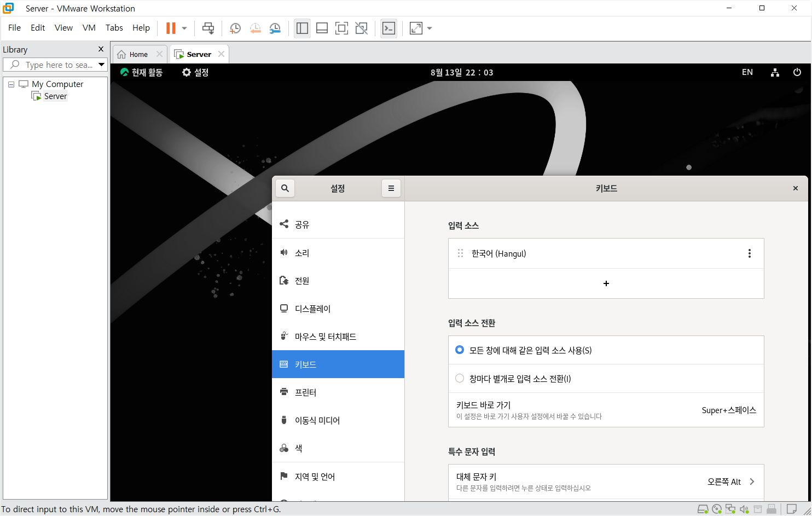Open 마우스 및 터치패드 settings
This screenshot has width=812, height=516.
click(x=338, y=337)
